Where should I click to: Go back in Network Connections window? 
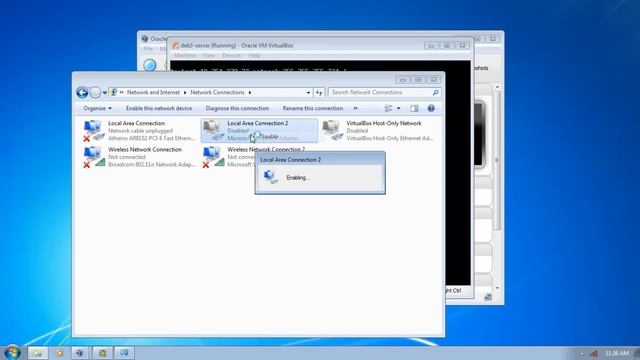point(82,93)
